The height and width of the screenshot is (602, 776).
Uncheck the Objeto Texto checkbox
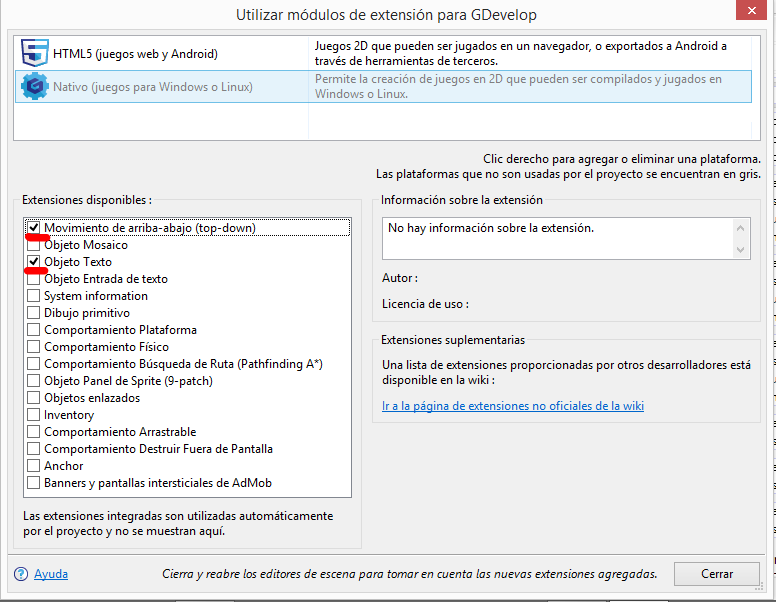pos(34,261)
